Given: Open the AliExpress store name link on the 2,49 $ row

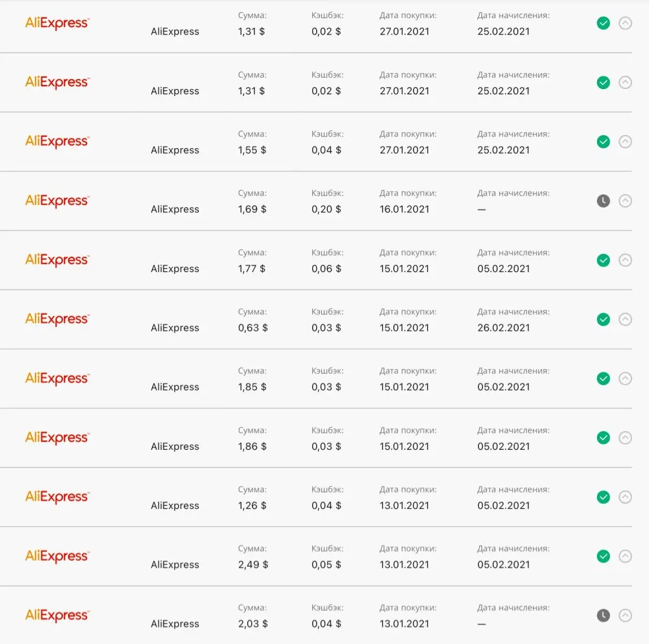Looking at the screenshot, I should pyautogui.click(x=175, y=565).
